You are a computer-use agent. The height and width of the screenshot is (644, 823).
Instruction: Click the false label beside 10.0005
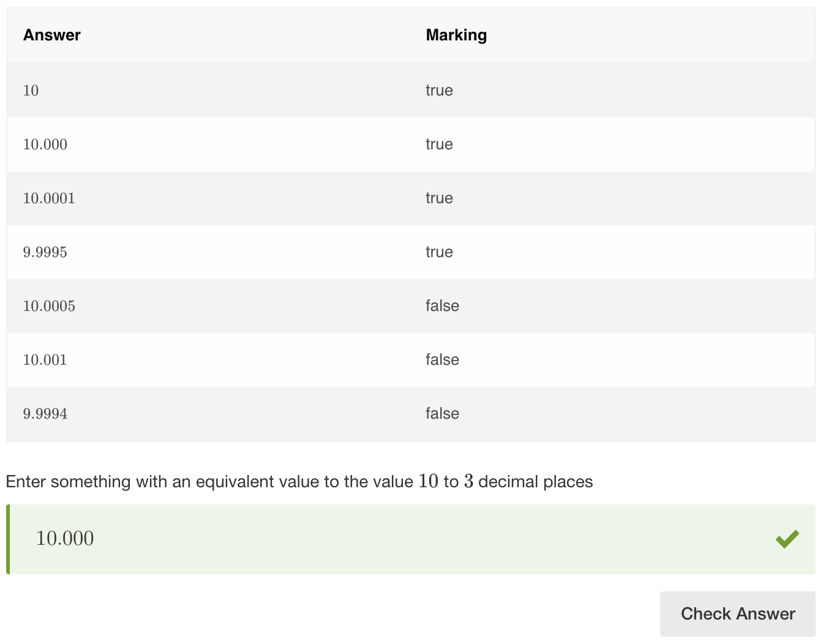pos(442,306)
